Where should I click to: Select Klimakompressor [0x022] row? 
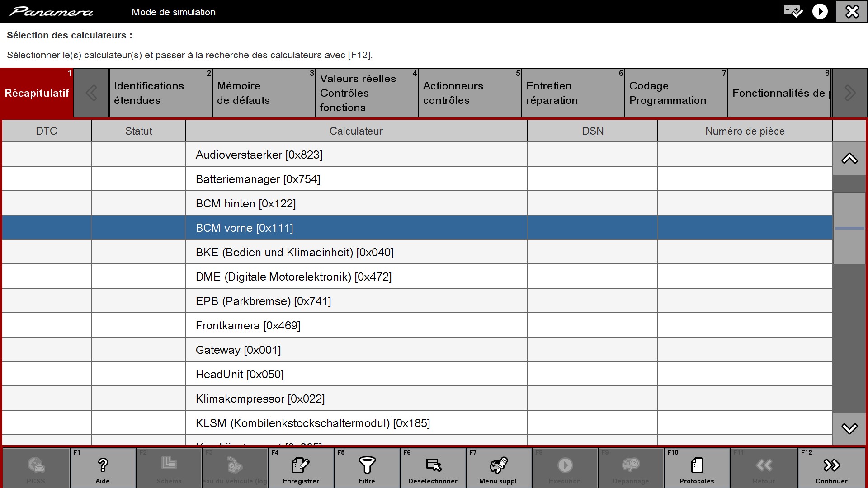point(417,399)
